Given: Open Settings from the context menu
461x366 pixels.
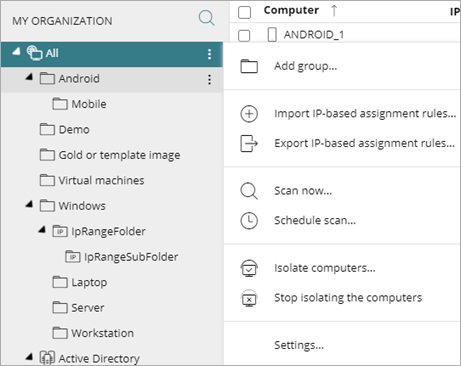Looking at the screenshot, I should [x=299, y=345].
